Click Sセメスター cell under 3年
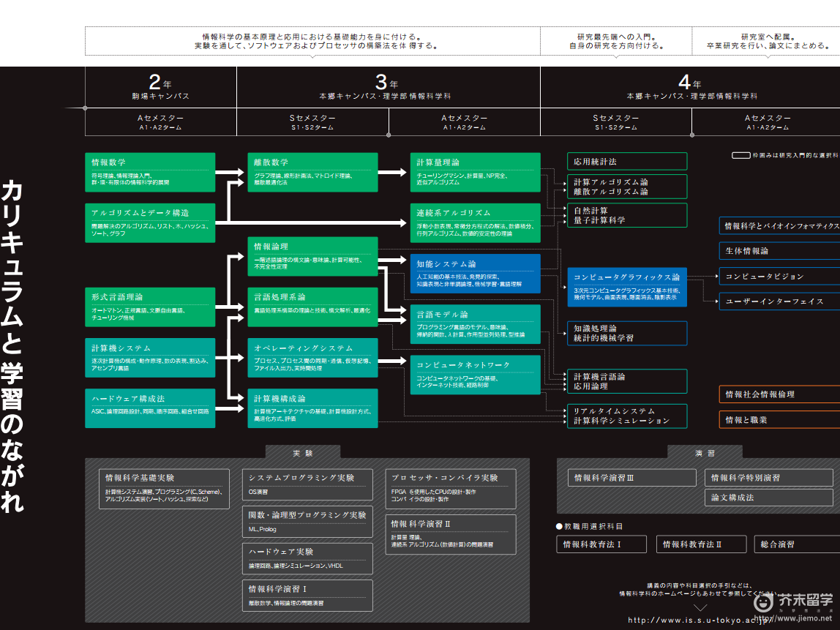 (x=313, y=122)
